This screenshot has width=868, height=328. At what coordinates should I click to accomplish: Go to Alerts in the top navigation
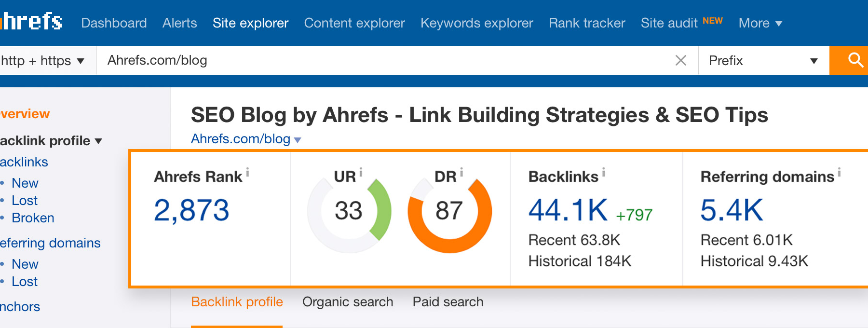pyautogui.click(x=180, y=23)
